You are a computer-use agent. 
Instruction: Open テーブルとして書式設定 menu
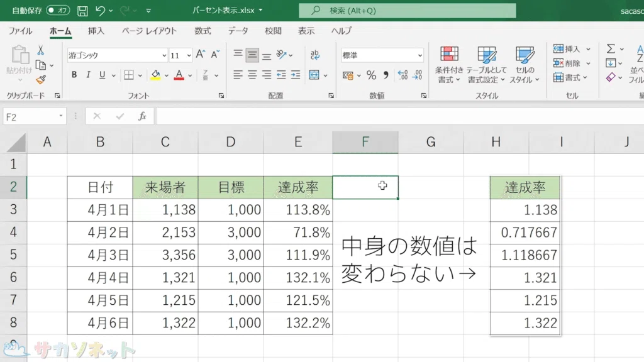pyautogui.click(x=487, y=65)
